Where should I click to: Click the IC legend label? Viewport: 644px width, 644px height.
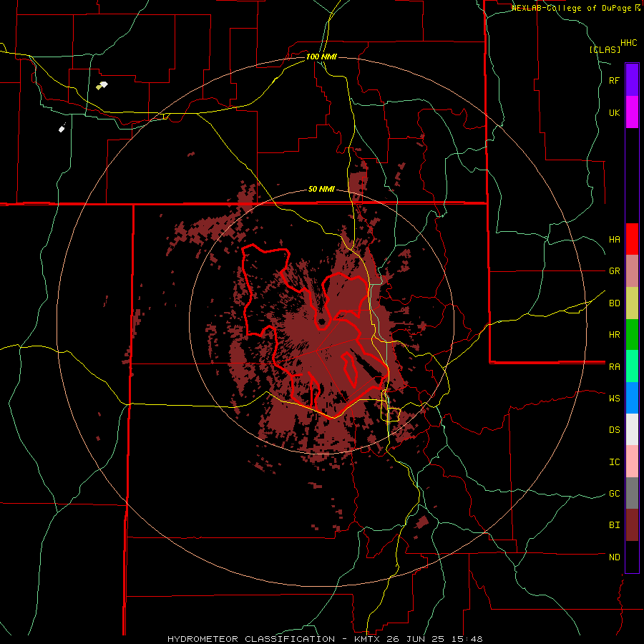[x=614, y=462]
